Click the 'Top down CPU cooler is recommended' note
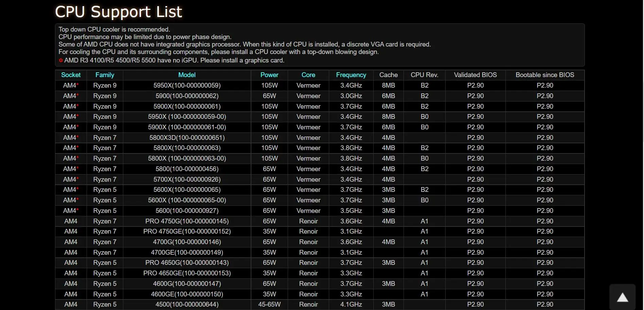 coord(114,30)
